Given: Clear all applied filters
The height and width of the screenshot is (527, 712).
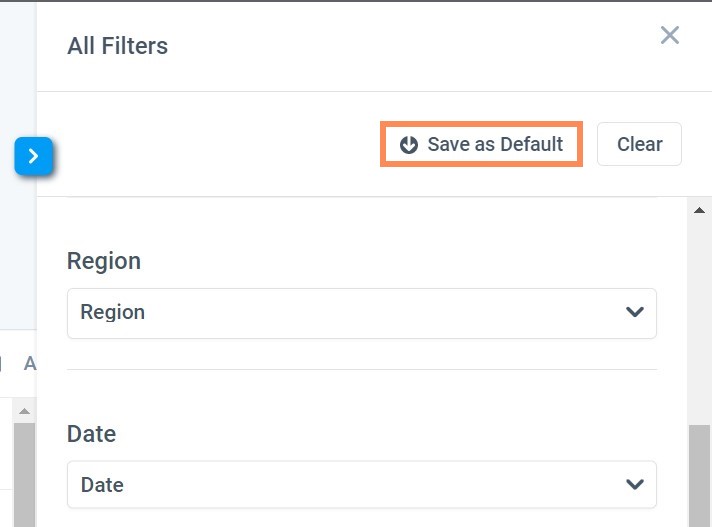Looking at the screenshot, I should tap(639, 144).
